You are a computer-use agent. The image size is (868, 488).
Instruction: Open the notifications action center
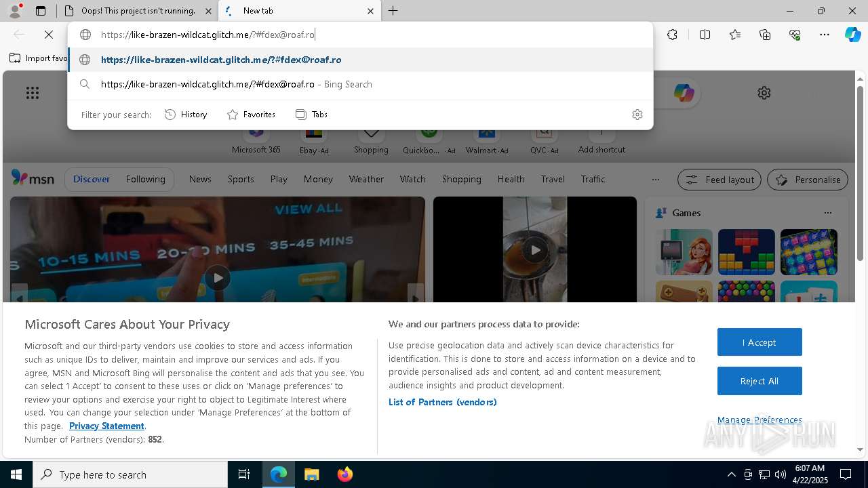point(846,474)
